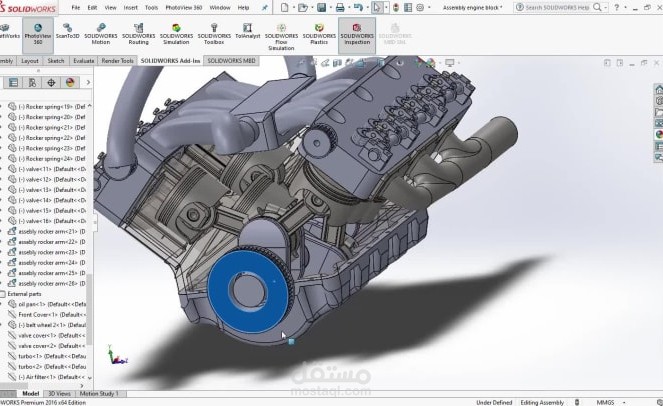Screen dimensions: 663x406
Task: Switch to the Render Tools tab
Action: pos(118,61)
